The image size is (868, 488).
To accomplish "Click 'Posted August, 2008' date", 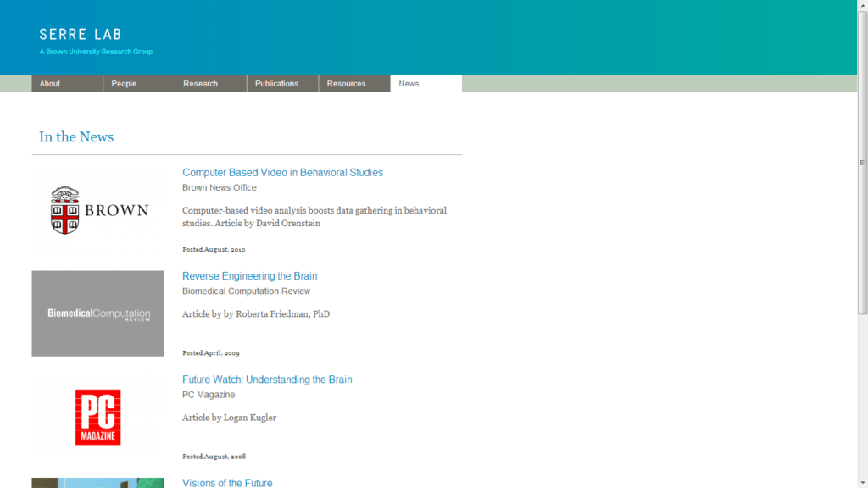I will [x=214, y=457].
